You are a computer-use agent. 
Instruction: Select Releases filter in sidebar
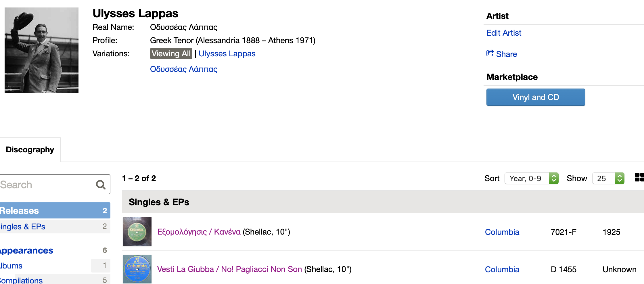point(20,211)
